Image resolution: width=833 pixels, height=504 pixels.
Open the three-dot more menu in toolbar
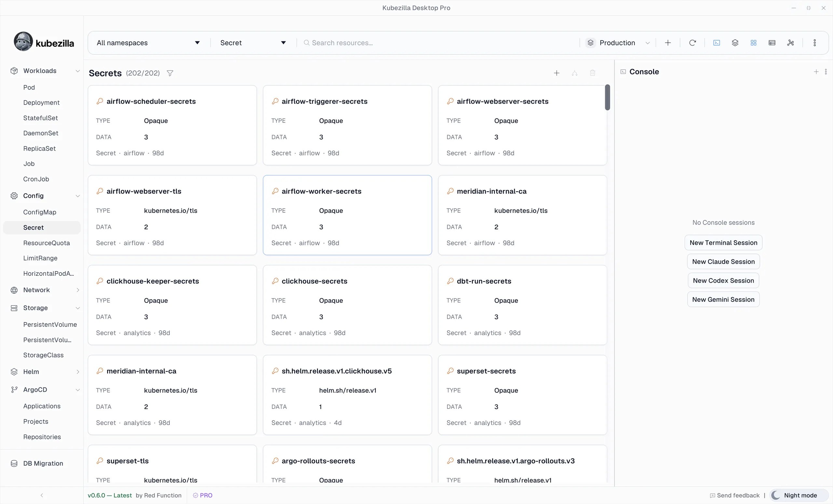[x=814, y=43]
